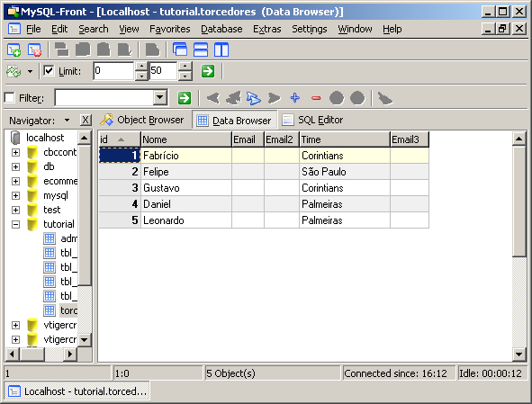Switch to the SQL Editor tab

click(x=312, y=120)
